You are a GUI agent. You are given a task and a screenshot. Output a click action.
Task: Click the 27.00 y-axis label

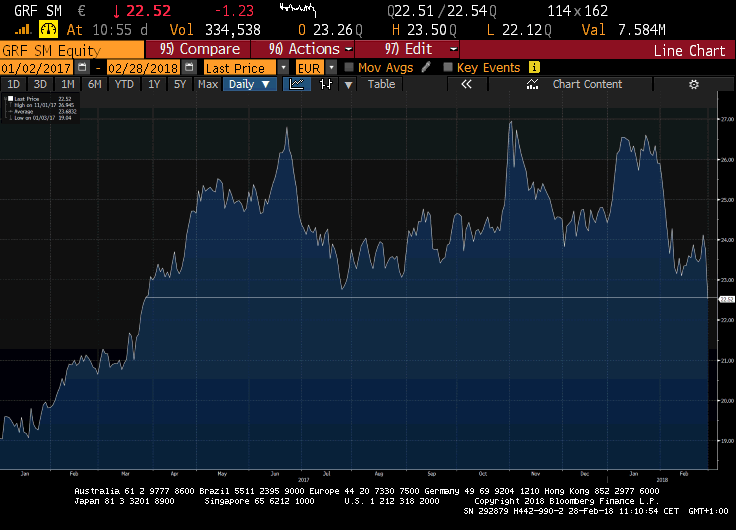pos(727,119)
